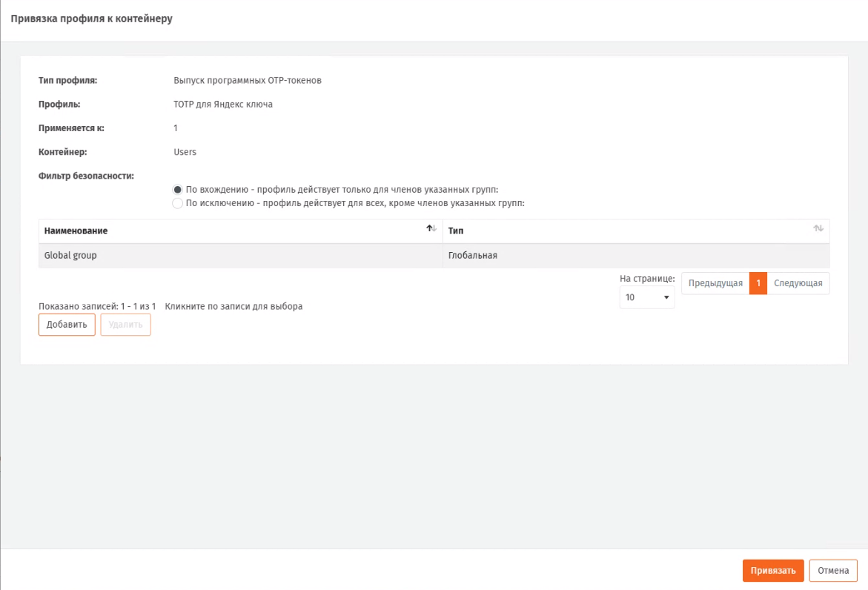Click the Тип column header text
This screenshot has width=868, height=590.
(x=456, y=231)
